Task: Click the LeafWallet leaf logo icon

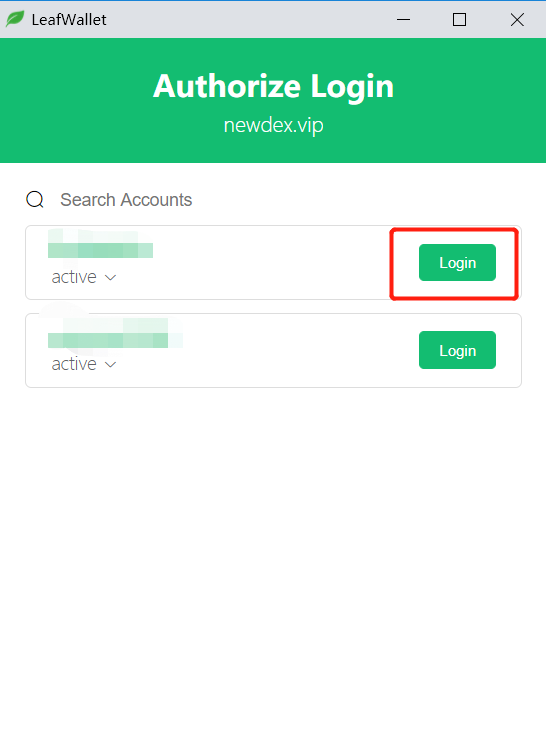Action: (x=15, y=19)
